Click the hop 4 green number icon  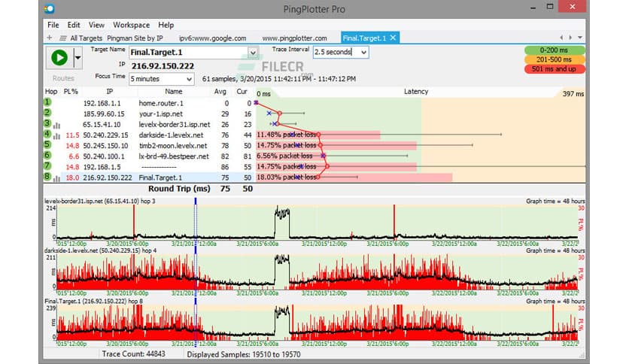(47, 134)
